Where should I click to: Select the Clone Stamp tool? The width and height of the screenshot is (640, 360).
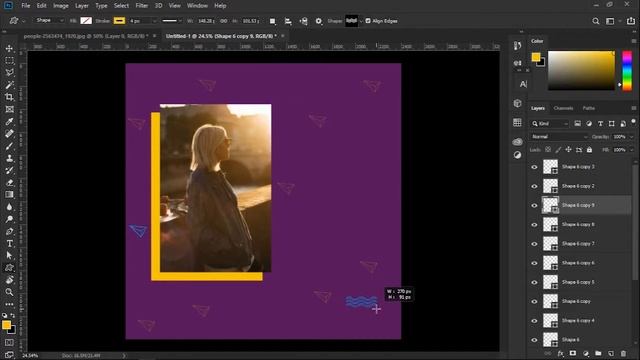click(9, 158)
